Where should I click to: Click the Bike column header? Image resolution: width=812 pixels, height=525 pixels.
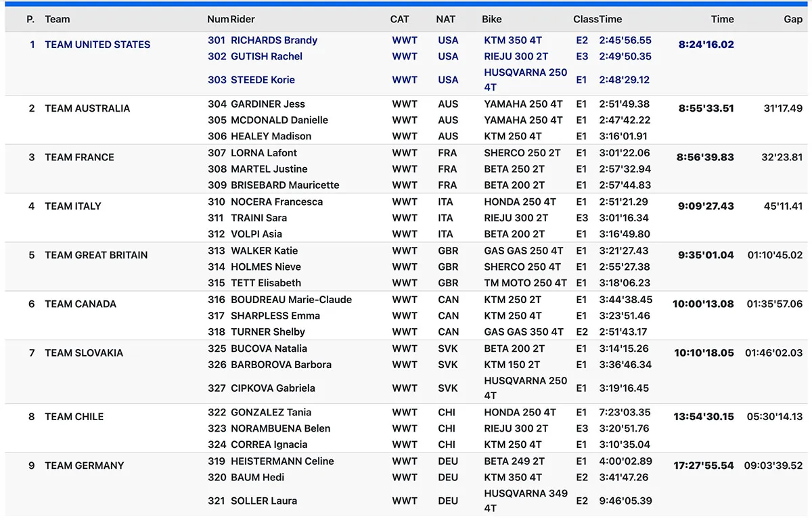point(492,19)
